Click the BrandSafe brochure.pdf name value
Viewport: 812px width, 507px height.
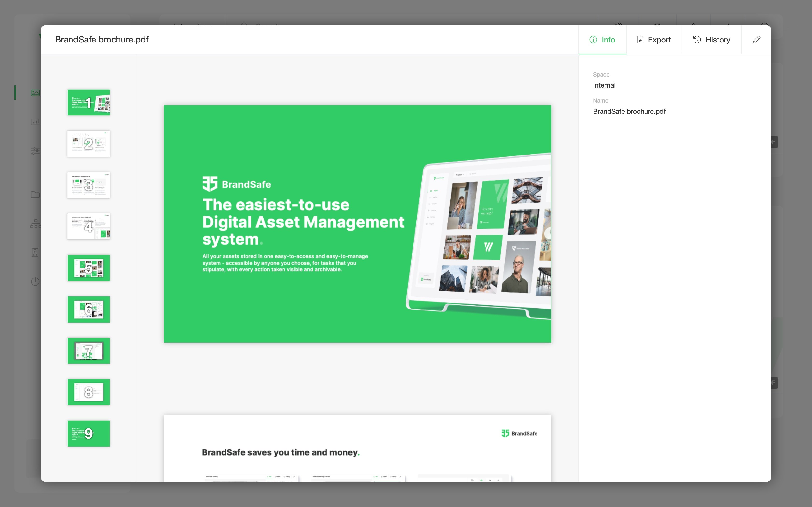[629, 111]
